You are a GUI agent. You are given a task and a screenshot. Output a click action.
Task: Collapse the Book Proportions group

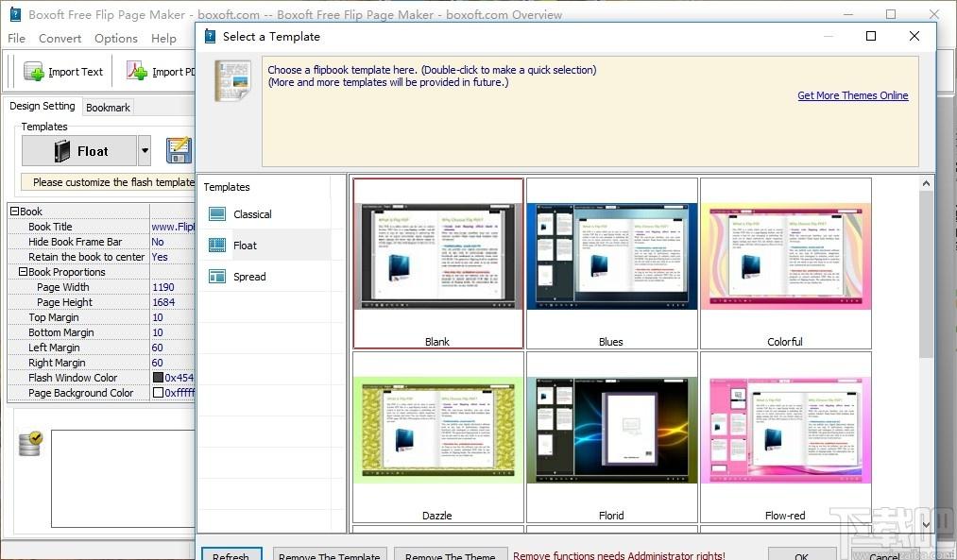point(23,271)
